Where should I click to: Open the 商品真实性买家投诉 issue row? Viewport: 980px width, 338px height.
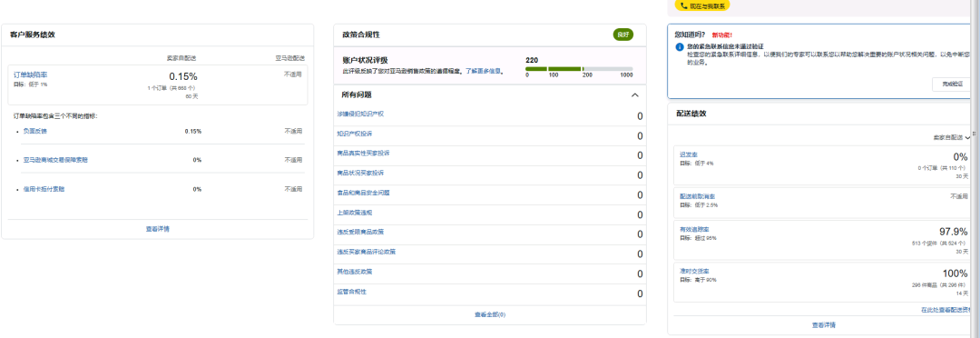coord(490,155)
